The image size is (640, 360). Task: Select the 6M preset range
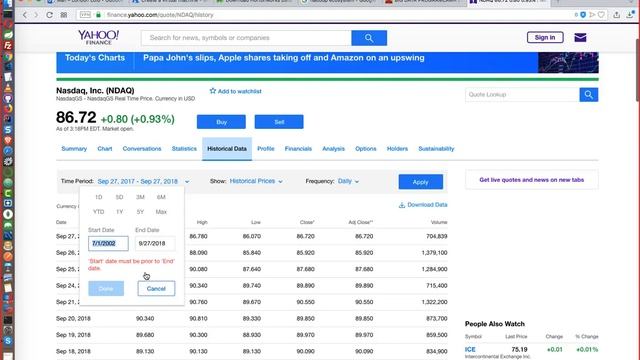pos(161,197)
